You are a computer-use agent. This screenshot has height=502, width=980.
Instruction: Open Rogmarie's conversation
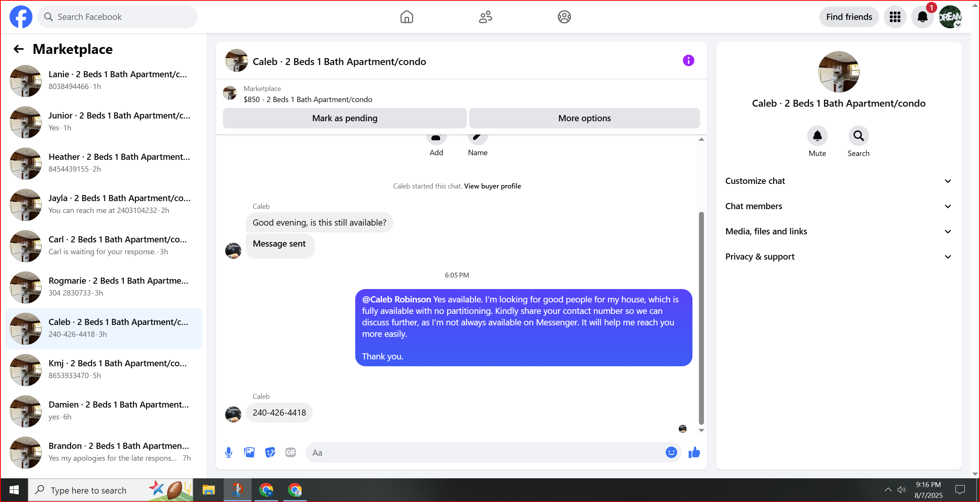tap(104, 287)
